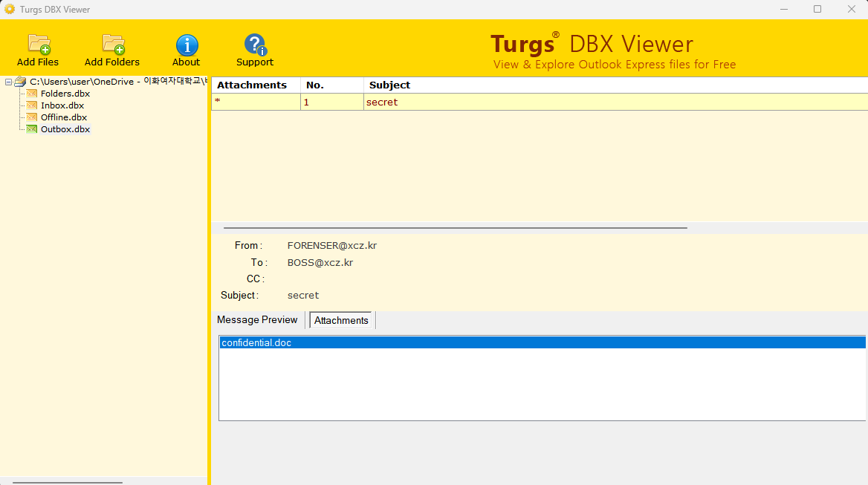
Task: Collapse the C:\Users\user\OneDrive tree node
Action: tap(8, 82)
